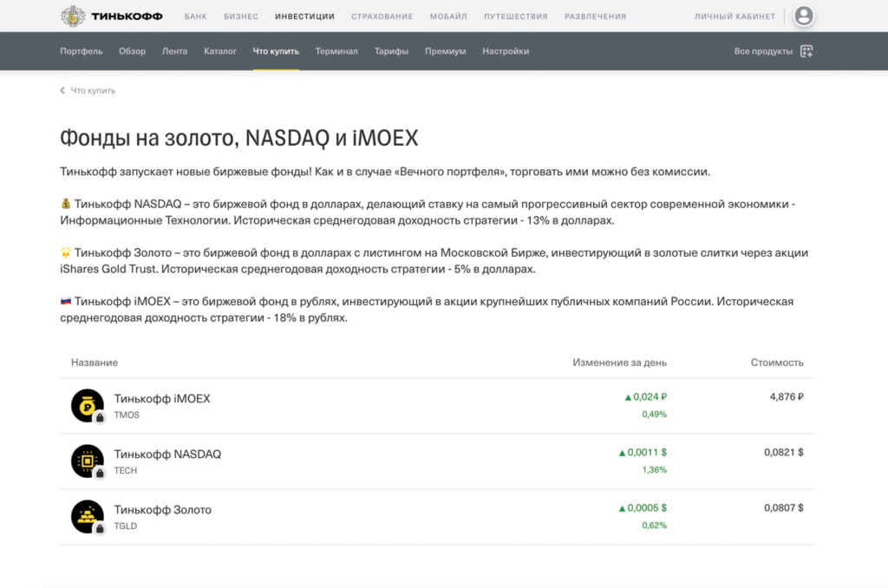
Task: Go to Личный кабинет
Action: pyautogui.click(x=735, y=16)
